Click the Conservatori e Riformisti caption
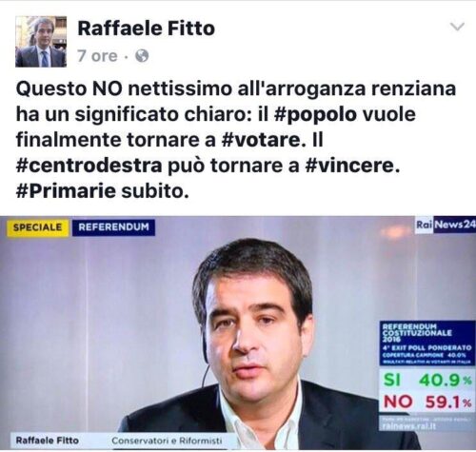 pyautogui.click(x=167, y=441)
